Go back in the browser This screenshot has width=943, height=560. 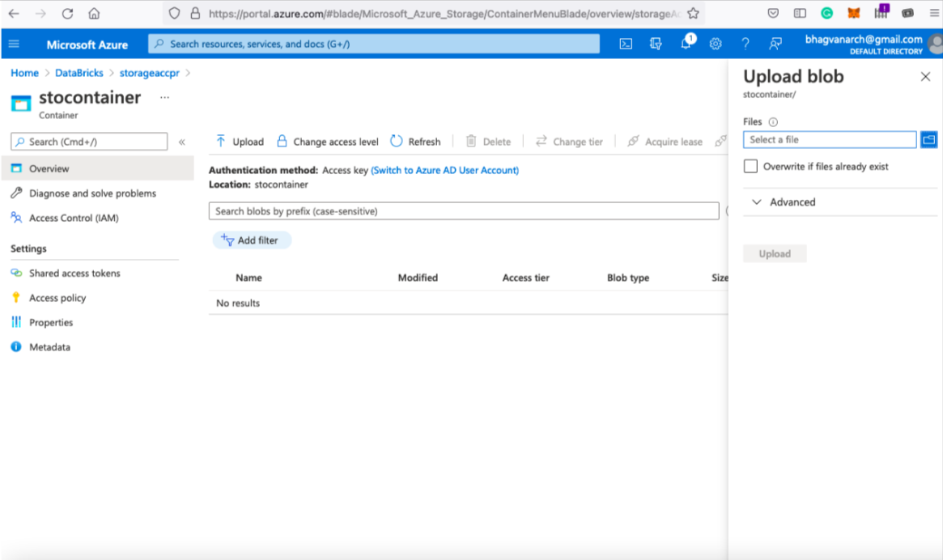click(x=14, y=13)
